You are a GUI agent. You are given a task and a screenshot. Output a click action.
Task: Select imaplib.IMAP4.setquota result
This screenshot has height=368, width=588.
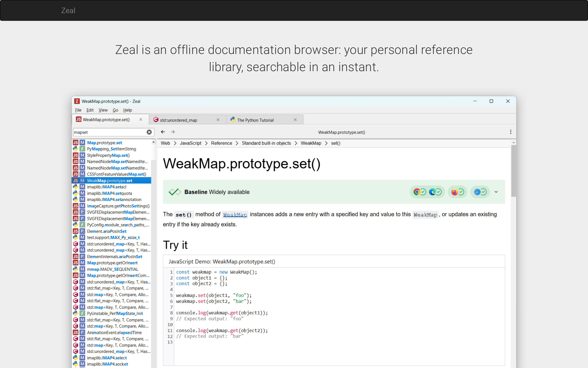click(111, 193)
